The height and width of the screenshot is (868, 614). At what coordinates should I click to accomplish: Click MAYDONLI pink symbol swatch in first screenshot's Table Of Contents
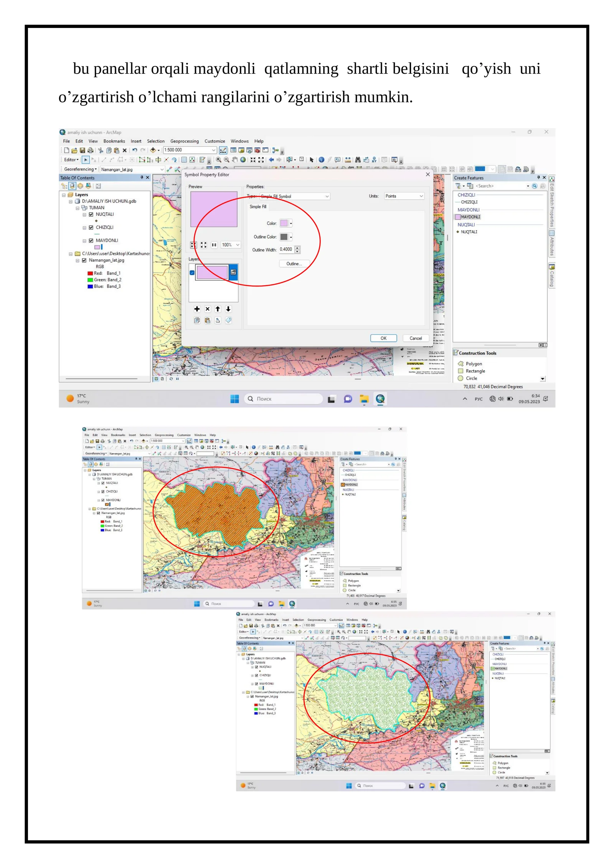(97, 247)
